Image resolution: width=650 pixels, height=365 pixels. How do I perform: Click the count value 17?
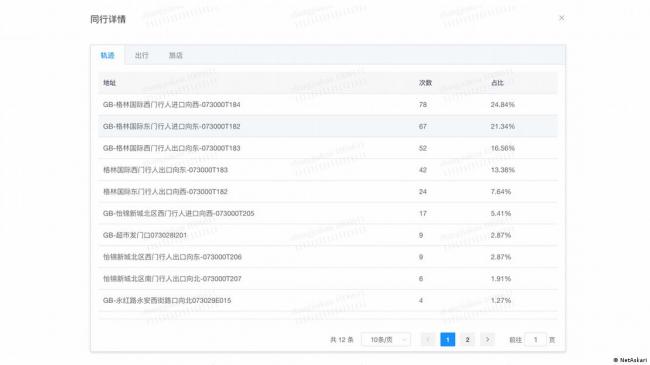coord(423,213)
